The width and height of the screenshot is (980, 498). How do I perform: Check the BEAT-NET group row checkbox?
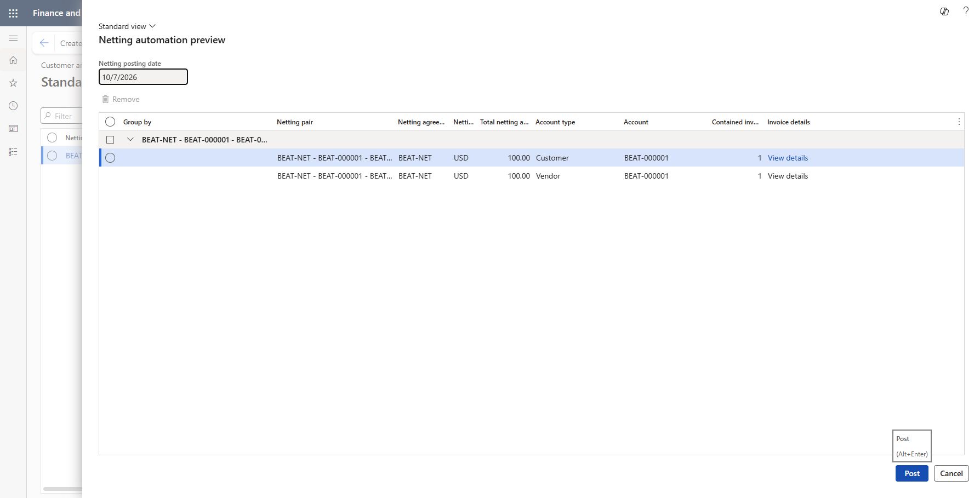[x=110, y=140]
